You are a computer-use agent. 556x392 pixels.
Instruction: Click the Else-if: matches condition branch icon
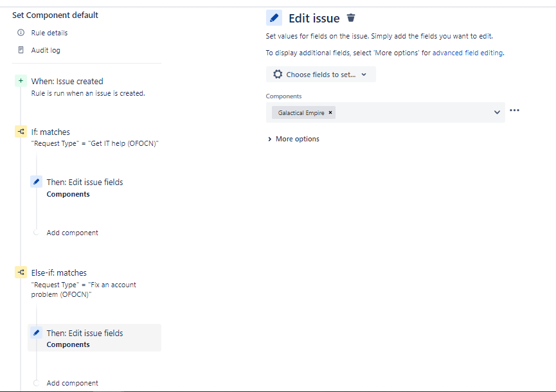21,272
